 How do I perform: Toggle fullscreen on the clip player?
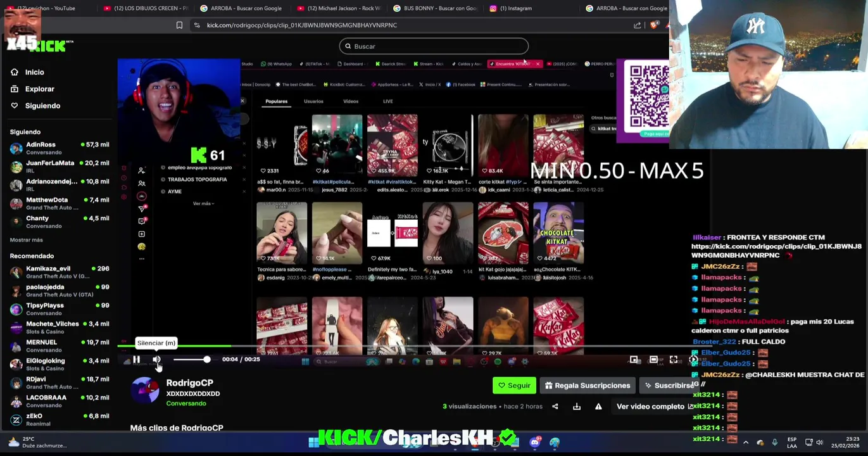click(674, 360)
